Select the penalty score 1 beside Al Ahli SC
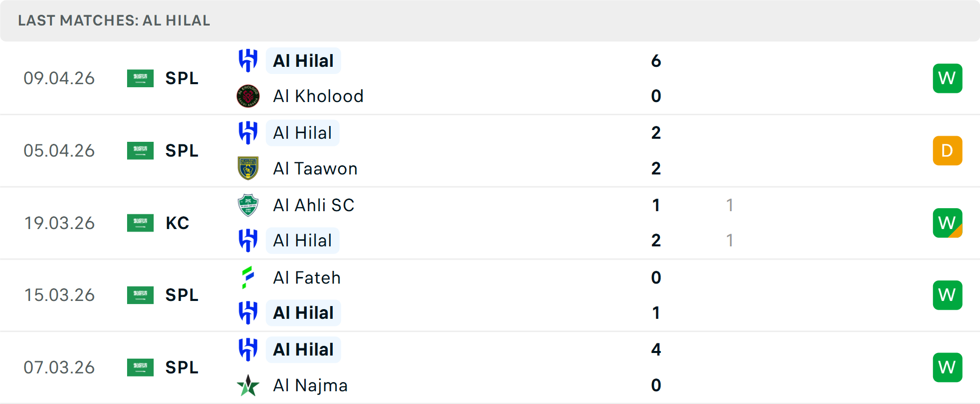Viewport: 980px width, 404px height. coord(730,205)
